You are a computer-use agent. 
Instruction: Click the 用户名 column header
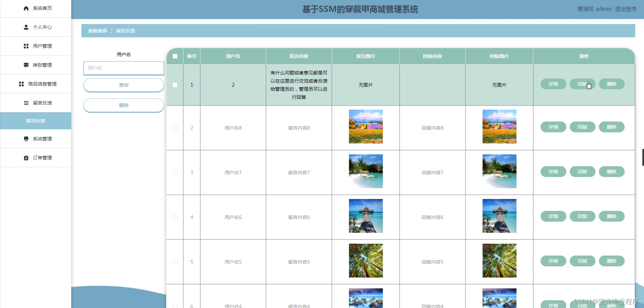tap(233, 56)
